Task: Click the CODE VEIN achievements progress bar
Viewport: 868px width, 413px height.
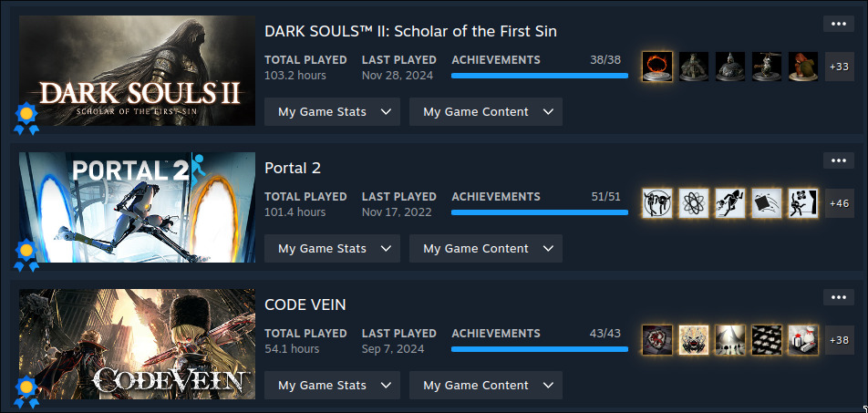Action: [540, 349]
